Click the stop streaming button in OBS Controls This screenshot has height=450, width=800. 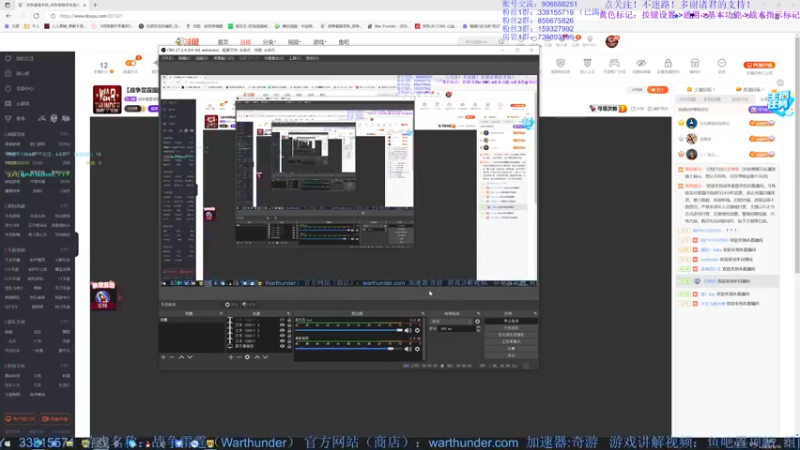511,321
